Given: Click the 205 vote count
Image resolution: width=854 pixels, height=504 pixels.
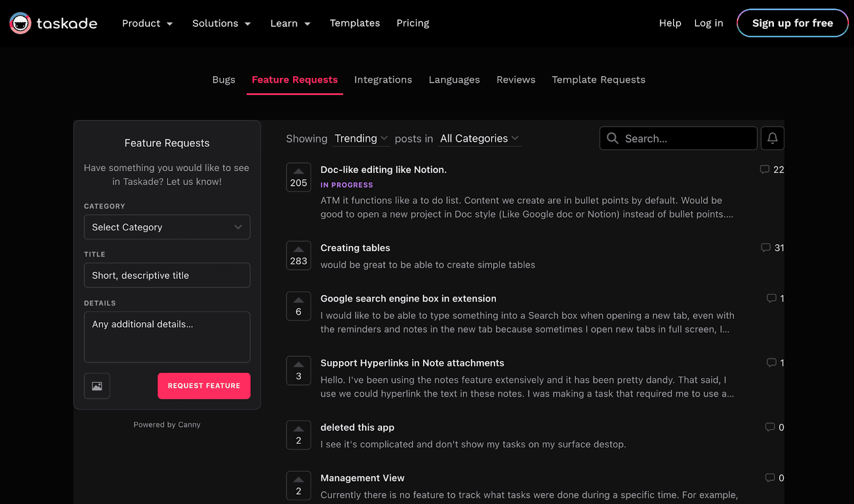Looking at the screenshot, I should pyautogui.click(x=298, y=183).
